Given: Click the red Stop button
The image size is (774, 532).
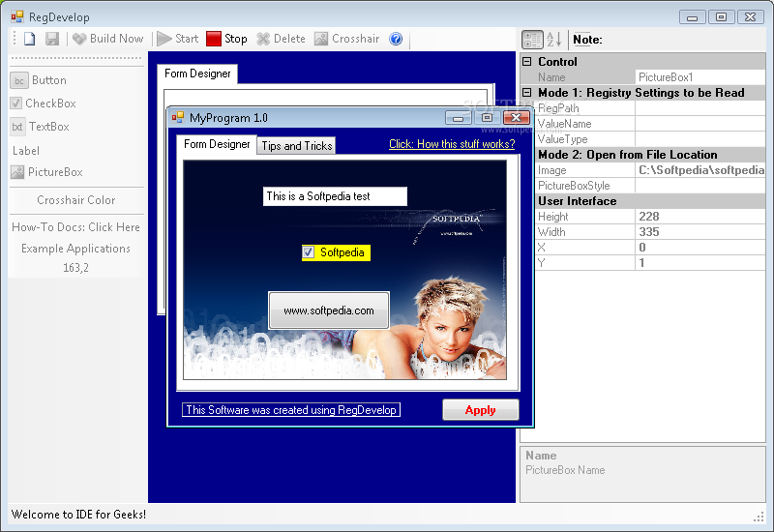Looking at the screenshot, I should coord(226,39).
